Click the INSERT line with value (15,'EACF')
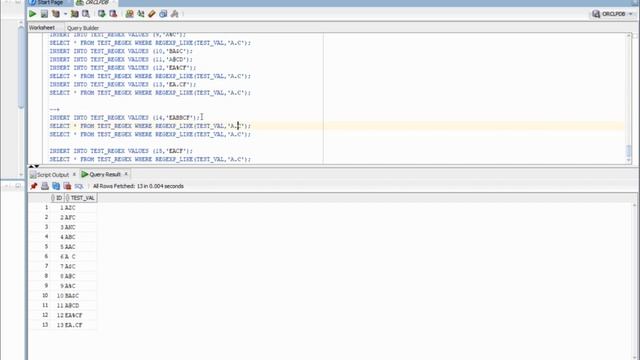The image size is (640, 360). click(x=121, y=151)
